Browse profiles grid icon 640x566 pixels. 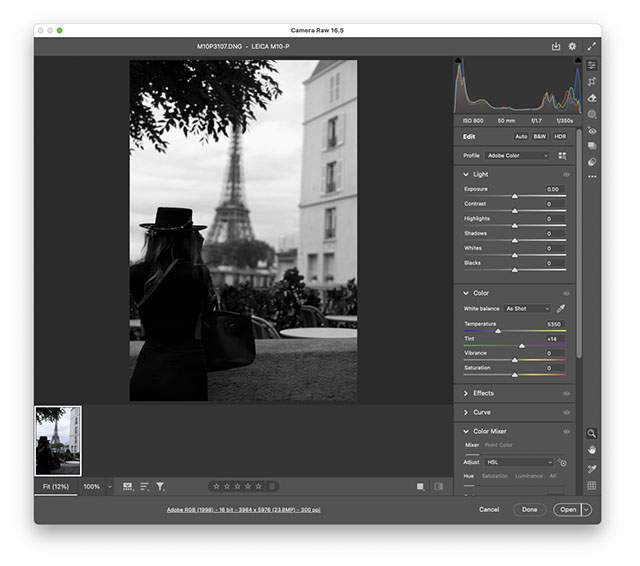[x=562, y=155]
